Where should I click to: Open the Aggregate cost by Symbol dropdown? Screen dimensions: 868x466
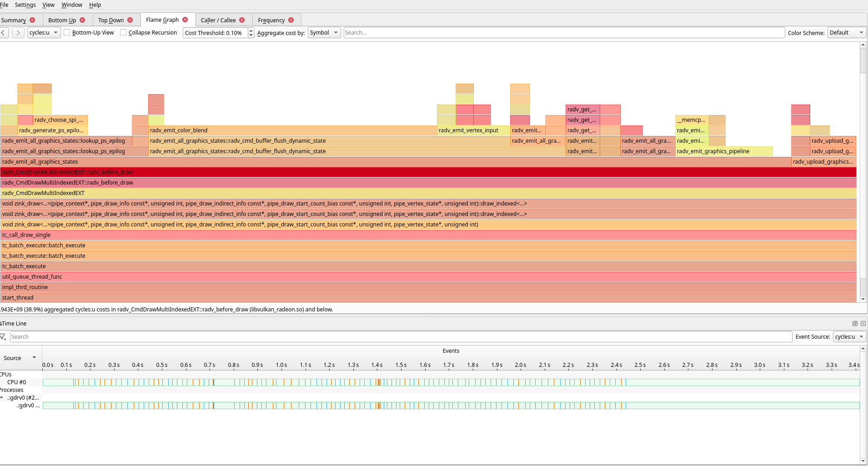pos(324,33)
